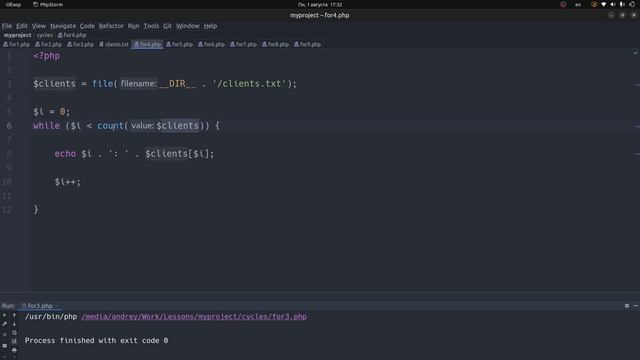Image resolution: width=640 pixels, height=360 pixels.
Task: Click the wrench icon in the Run panel
Action: click(4, 324)
